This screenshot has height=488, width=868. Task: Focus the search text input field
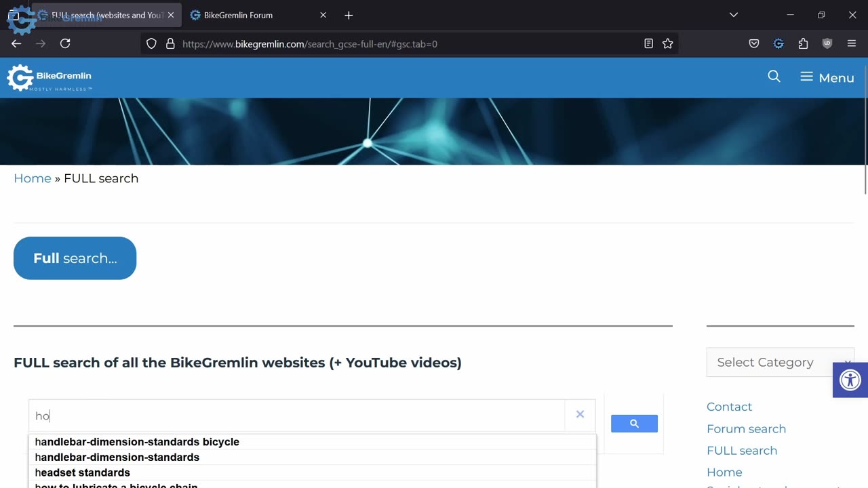pyautogui.click(x=297, y=415)
